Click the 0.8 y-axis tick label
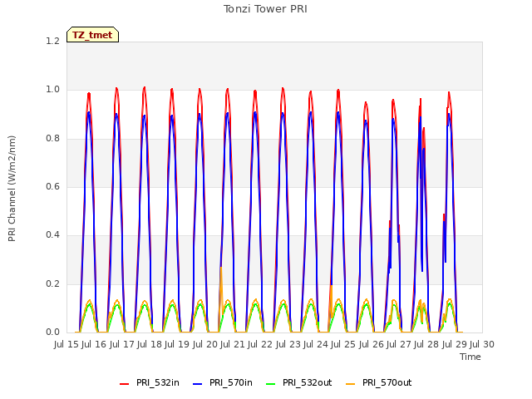Viewport: 532px width, 399px height. [x=52, y=139]
